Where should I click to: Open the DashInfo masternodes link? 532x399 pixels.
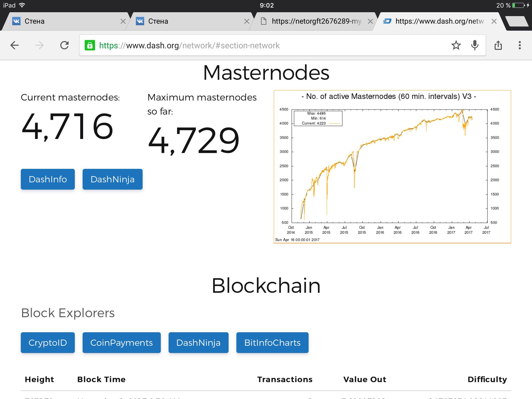[x=48, y=179]
